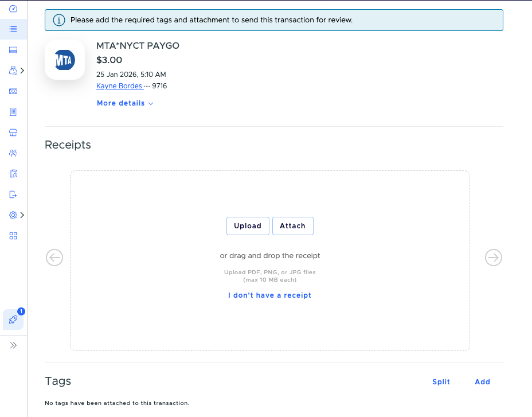This screenshot has width=532, height=417.
Task: Open the settings gear icon in sidebar
Action: [x=13, y=215]
